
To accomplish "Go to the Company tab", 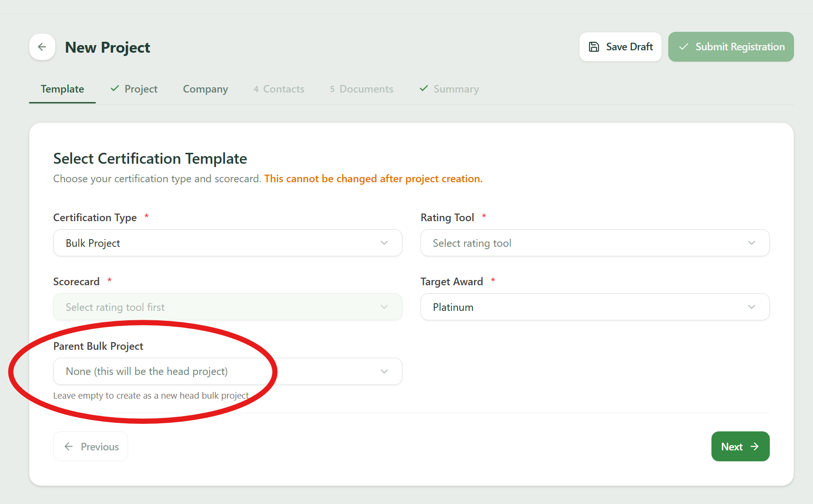I will [206, 89].
